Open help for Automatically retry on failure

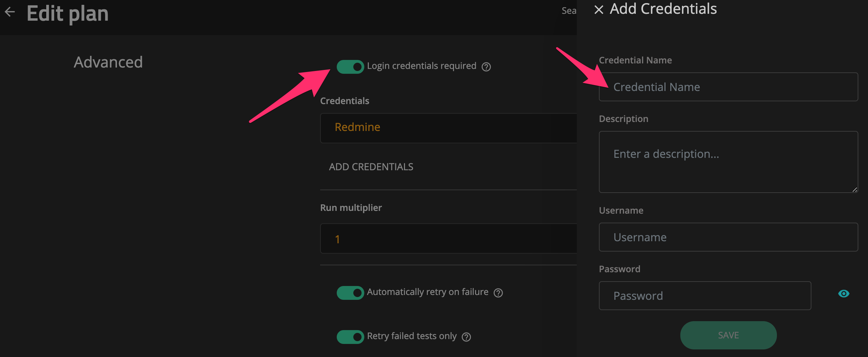pos(498,293)
